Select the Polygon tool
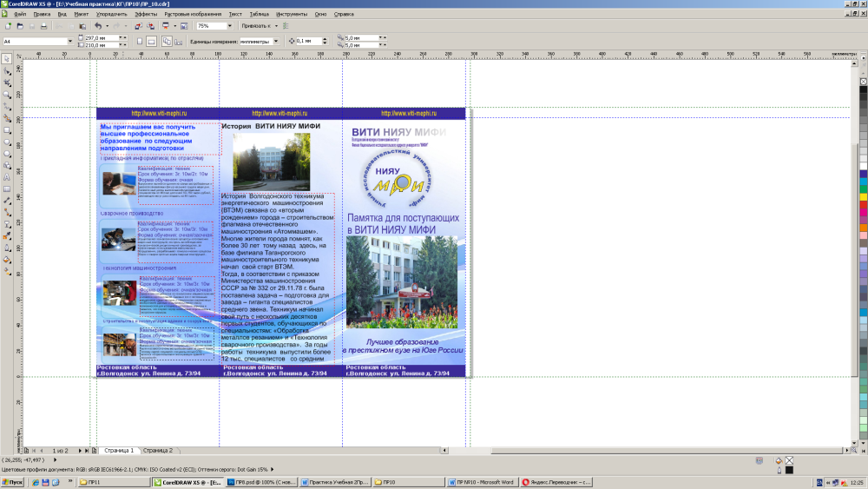 pyautogui.click(x=7, y=154)
